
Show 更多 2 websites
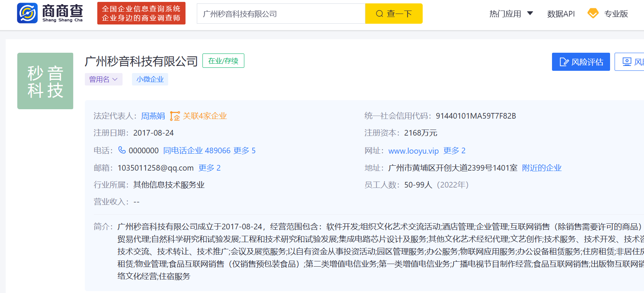(x=454, y=151)
